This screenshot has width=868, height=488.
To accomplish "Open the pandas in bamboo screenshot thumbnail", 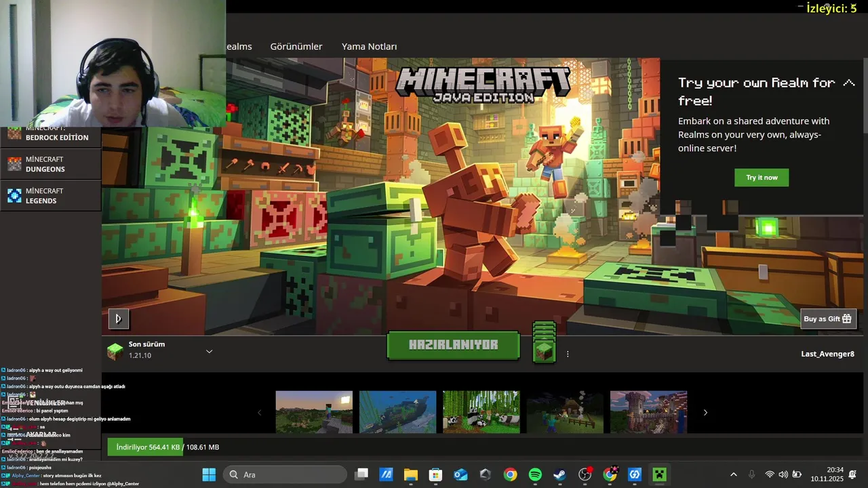I will (481, 412).
